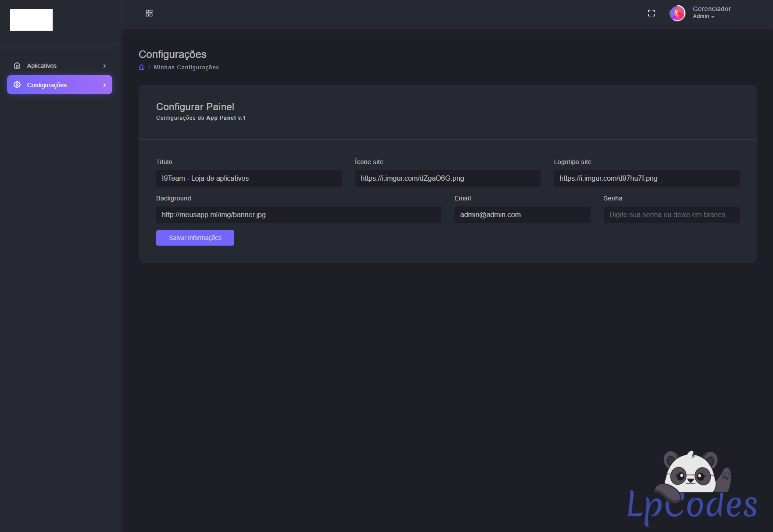773x532 pixels.
Task: Click the Logotipo site URL field
Action: click(x=646, y=179)
